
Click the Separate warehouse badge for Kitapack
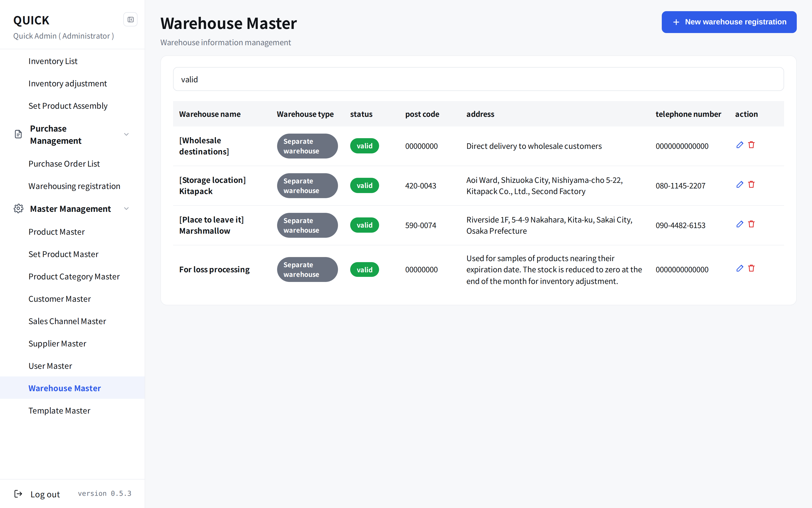[307, 186]
